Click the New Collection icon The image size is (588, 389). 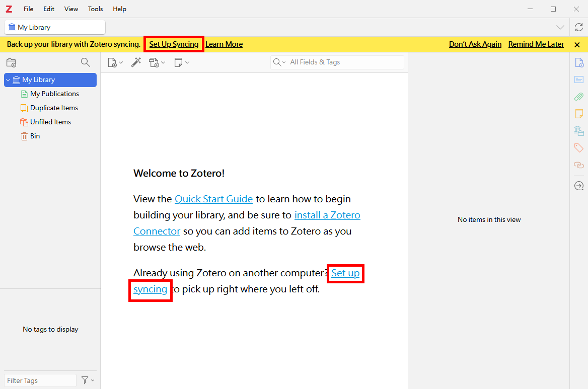pos(11,63)
